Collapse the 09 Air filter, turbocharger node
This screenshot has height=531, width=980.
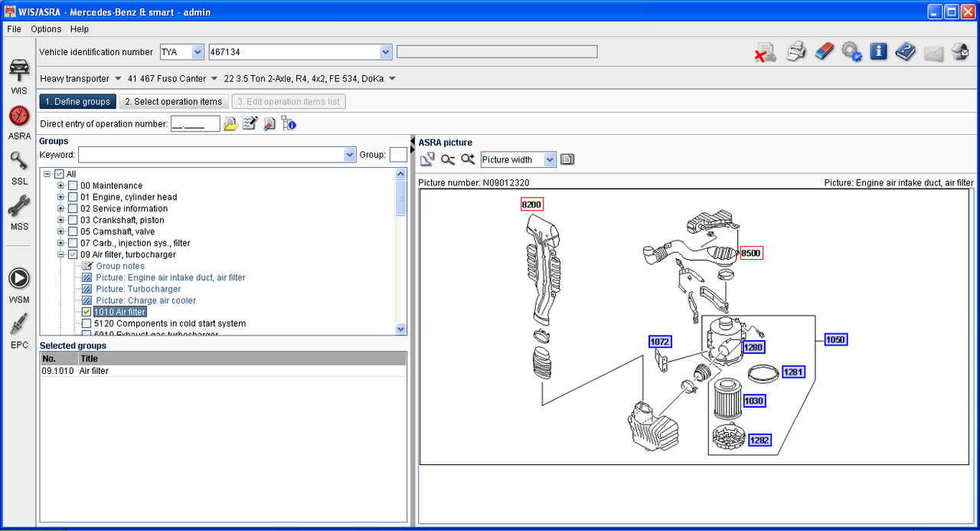[61, 254]
